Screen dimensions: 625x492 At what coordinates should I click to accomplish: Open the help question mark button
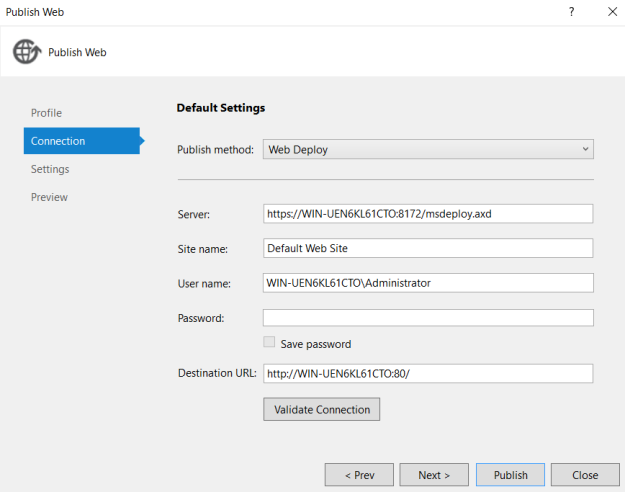click(572, 12)
